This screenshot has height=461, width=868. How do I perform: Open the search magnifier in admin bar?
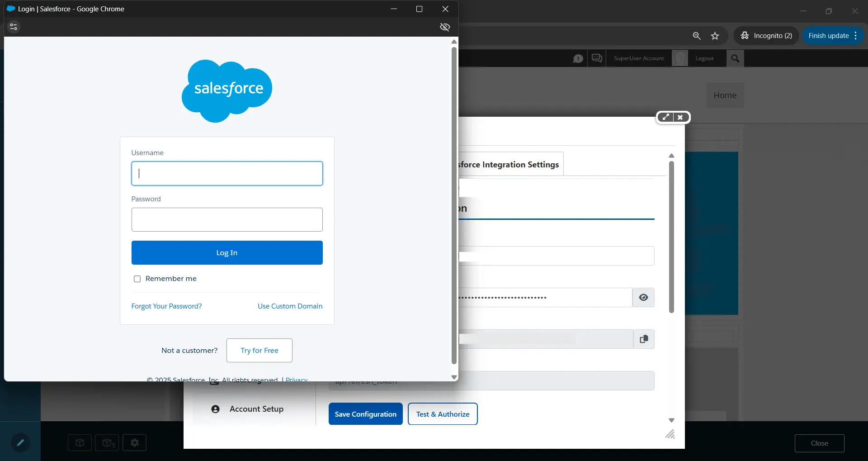click(735, 58)
